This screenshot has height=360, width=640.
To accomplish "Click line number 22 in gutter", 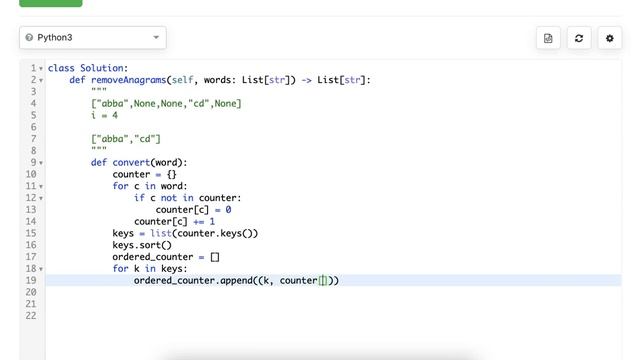I will click(31, 316).
